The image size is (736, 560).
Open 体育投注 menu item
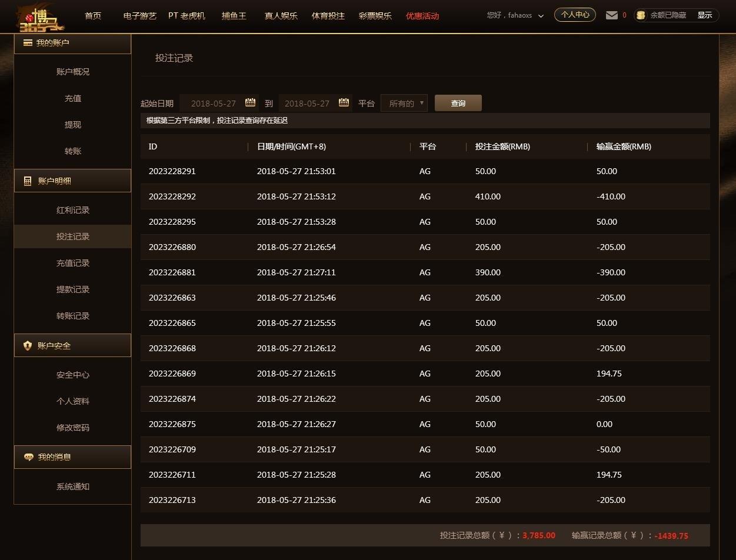click(328, 16)
